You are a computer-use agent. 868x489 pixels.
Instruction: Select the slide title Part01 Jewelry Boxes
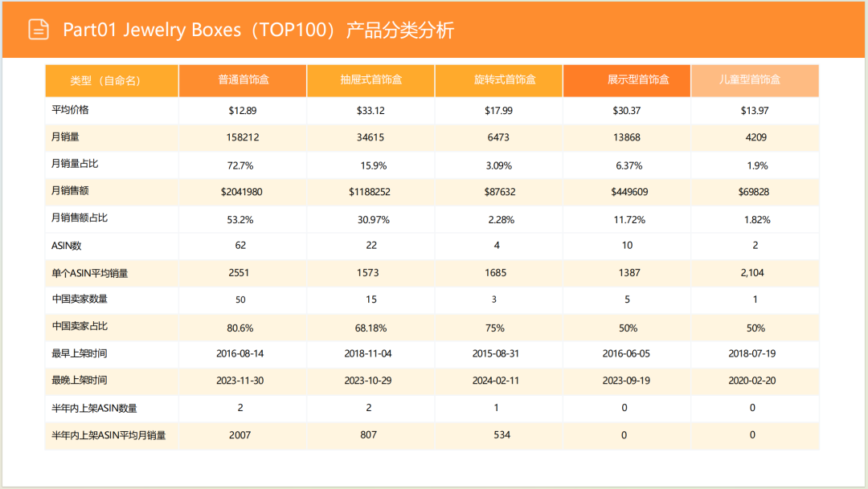(152, 30)
